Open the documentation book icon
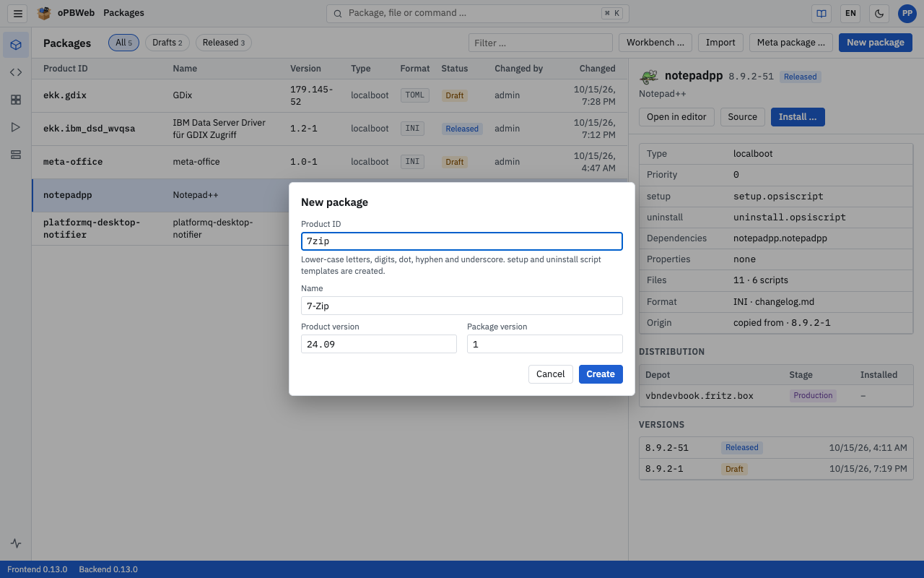Image resolution: width=924 pixels, height=578 pixels. coord(821,13)
